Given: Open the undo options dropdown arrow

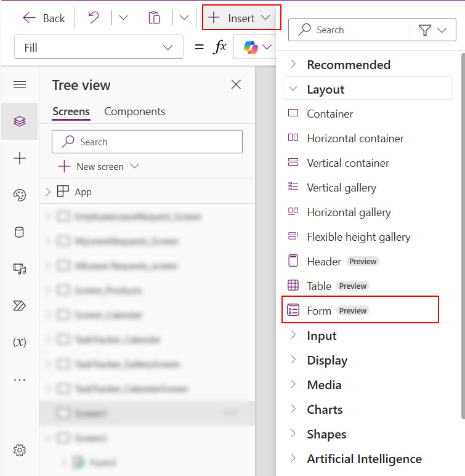Looking at the screenshot, I should 123,18.
